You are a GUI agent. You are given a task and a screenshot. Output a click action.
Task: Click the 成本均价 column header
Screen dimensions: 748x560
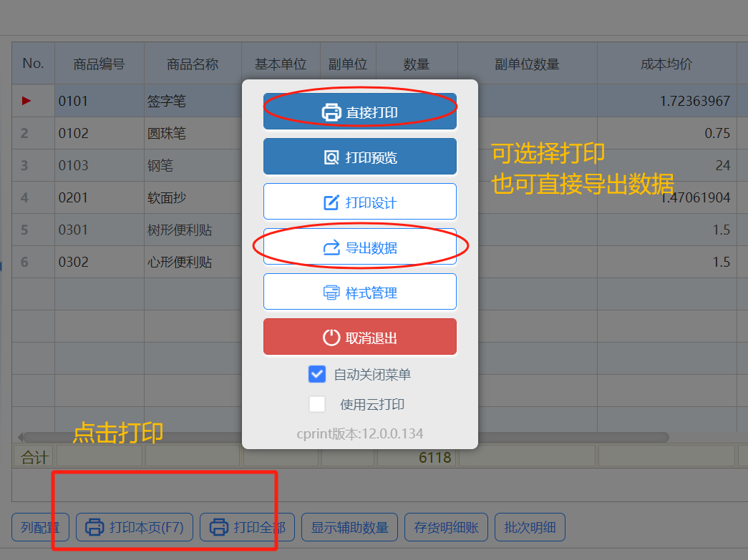tap(666, 64)
